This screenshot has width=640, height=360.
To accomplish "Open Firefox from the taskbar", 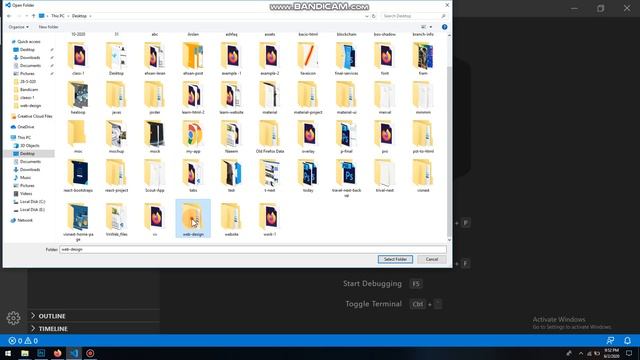I will click(58, 353).
